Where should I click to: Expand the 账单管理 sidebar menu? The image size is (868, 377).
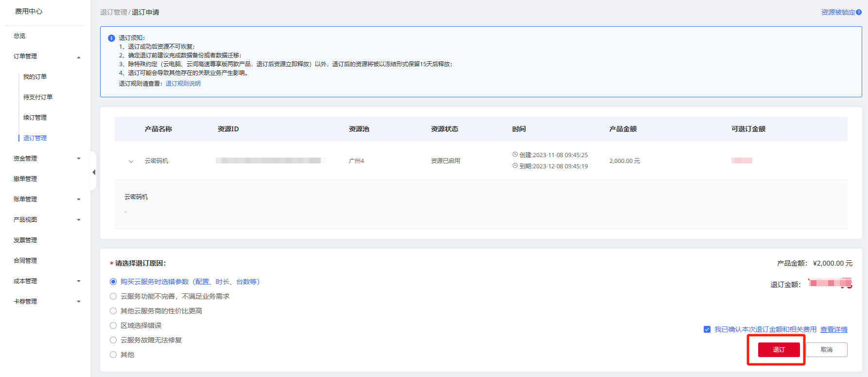tap(79, 199)
